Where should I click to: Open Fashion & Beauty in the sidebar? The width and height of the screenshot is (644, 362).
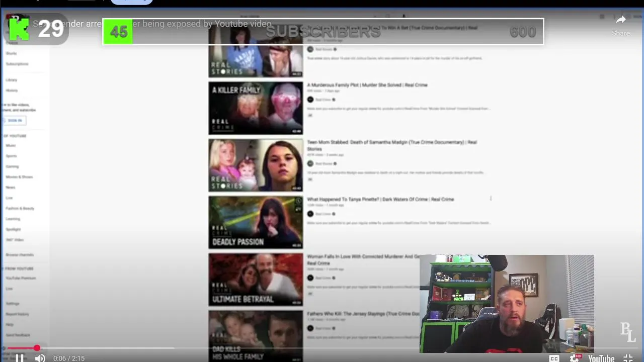(20, 208)
